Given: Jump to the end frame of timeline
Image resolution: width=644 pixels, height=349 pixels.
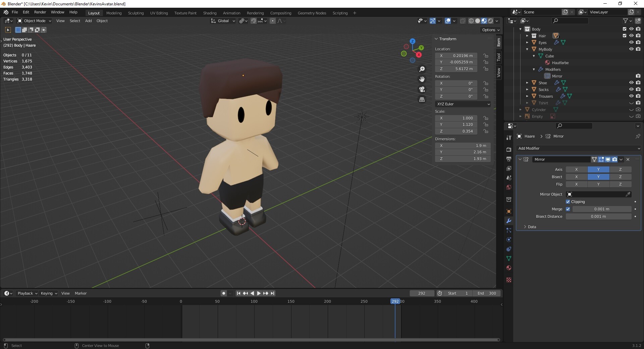Looking at the screenshot, I should coord(272,293).
